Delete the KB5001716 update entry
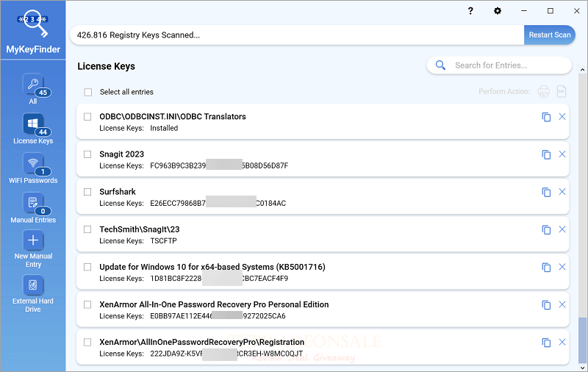This screenshot has width=588, height=372. tap(562, 267)
